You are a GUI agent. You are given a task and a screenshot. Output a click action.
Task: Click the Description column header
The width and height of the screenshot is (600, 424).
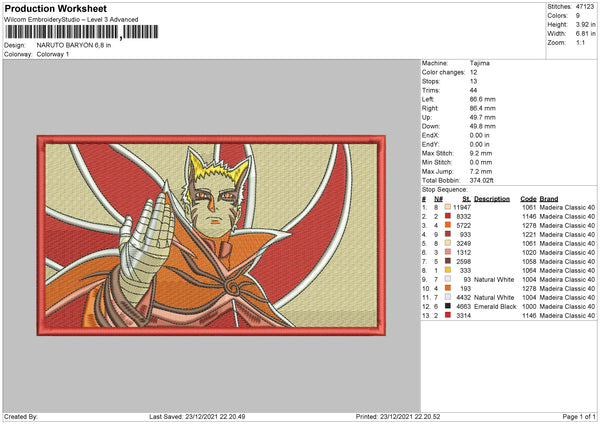[x=492, y=199]
